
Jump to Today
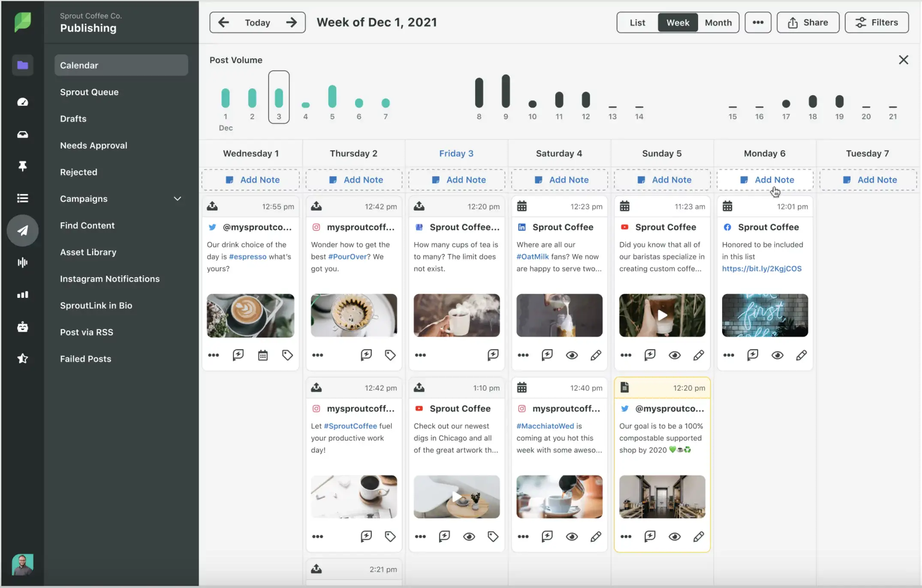257,22
